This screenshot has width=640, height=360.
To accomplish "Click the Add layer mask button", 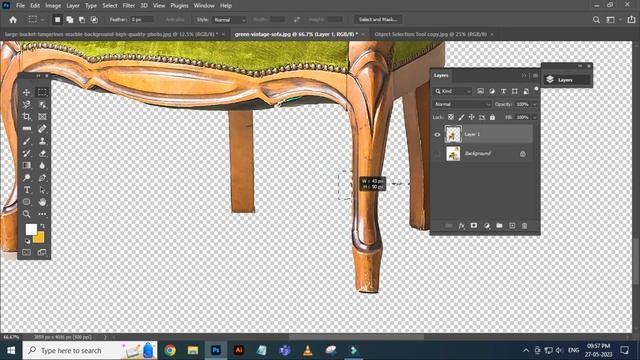I will coord(473,226).
